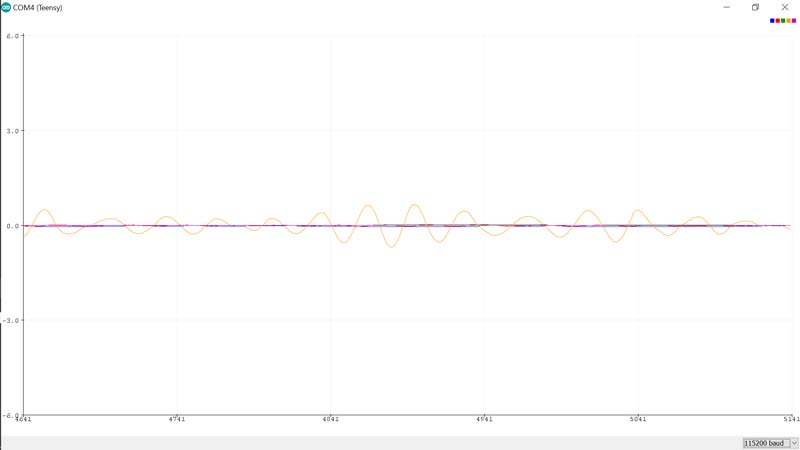Screen dimensions: 800x450
Task: Select the green legend color square
Action: pos(783,20)
